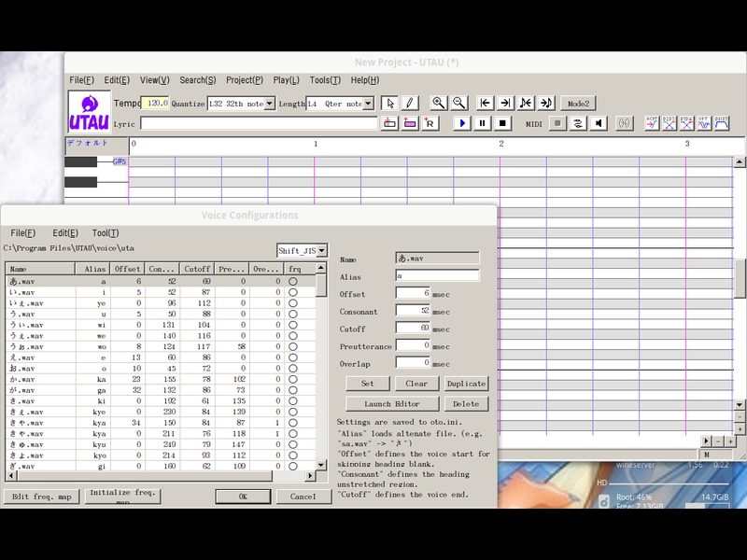The height and width of the screenshot is (560, 747).
Task: Click the Alias input field
Action: click(x=437, y=276)
